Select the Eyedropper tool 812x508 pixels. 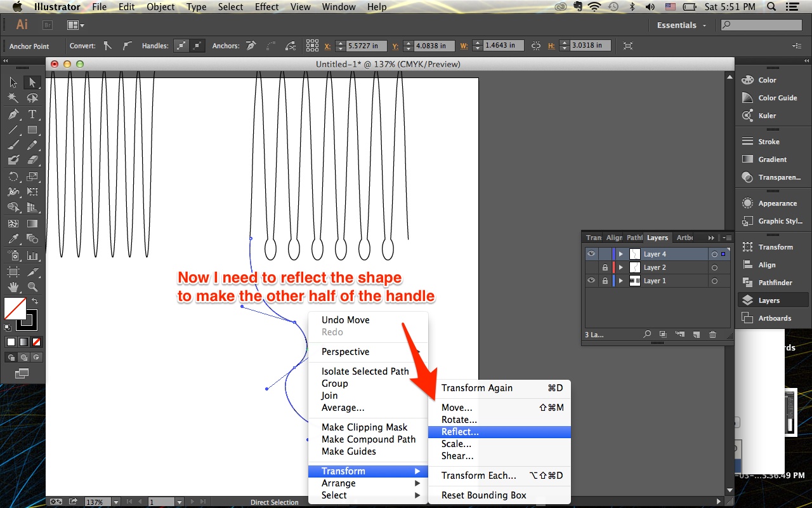point(13,239)
